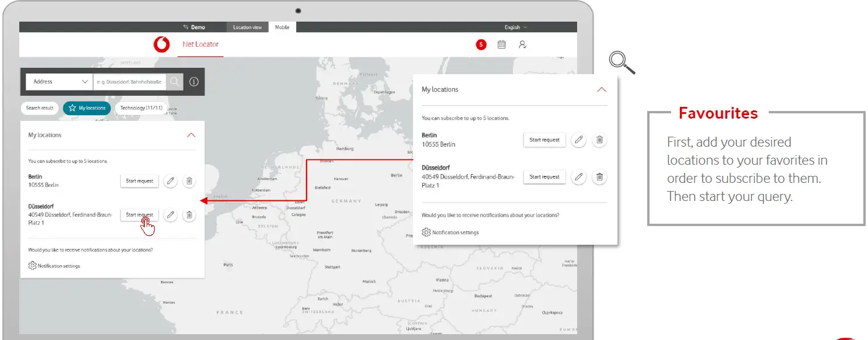
Task: Switch to the Location view tab
Action: [248, 27]
